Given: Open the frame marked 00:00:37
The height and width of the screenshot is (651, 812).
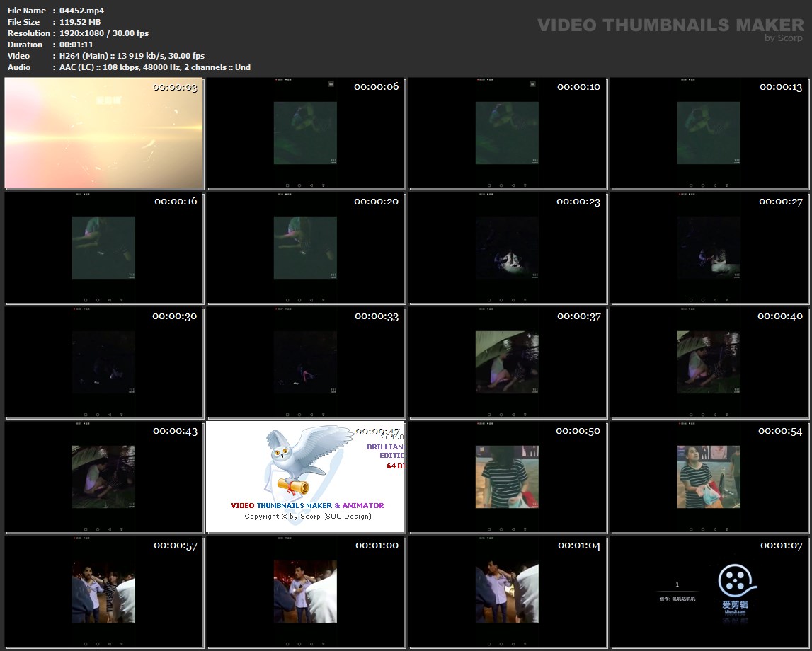Looking at the screenshot, I should coord(508,362).
